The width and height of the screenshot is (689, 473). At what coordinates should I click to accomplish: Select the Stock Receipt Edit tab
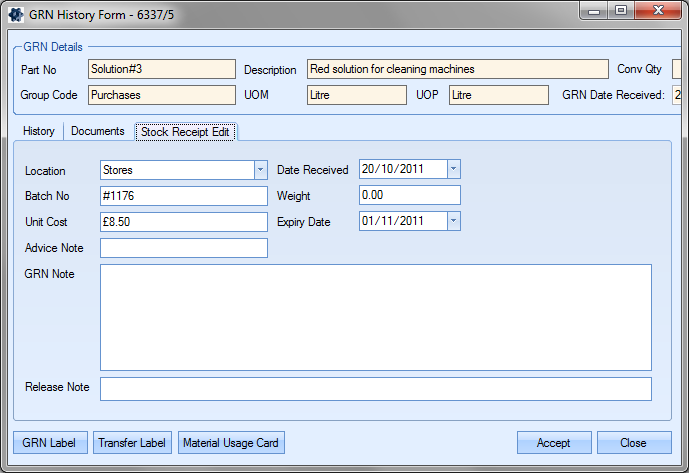pyautogui.click(x=185, y=132)
